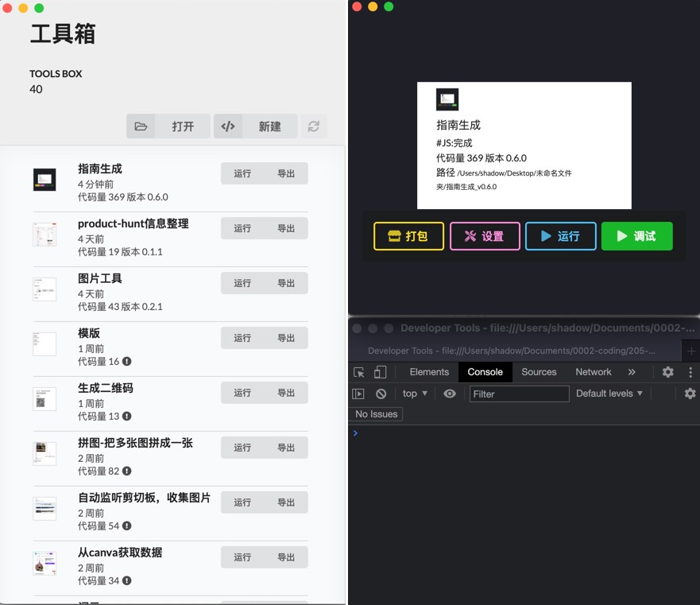This screenshot has width=700, height=605.
Task: Click the green 调试 button
Action: (x=636, y=236)
